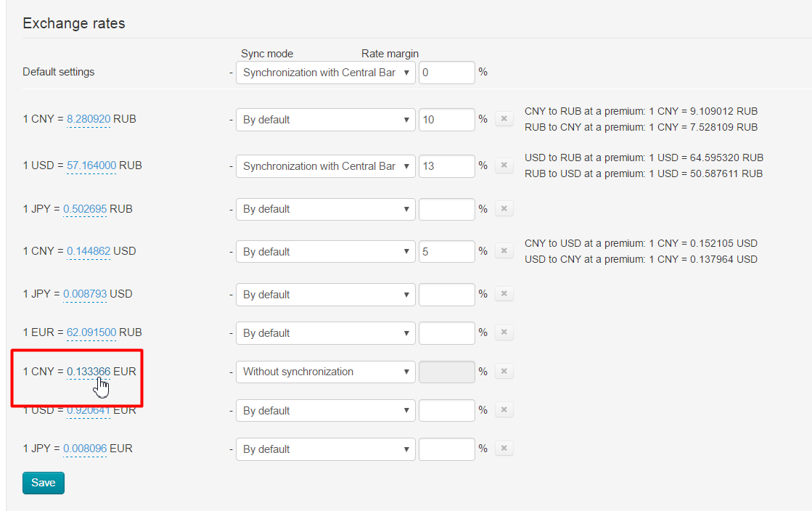Open Default settings sync mode dropdown
The height and width of the screenshot is (511, 812).
point(325,73)
